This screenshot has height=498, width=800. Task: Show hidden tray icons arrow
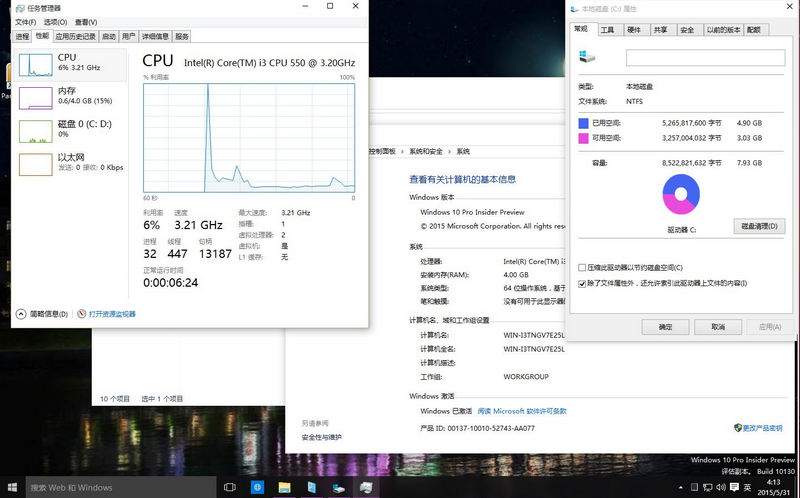[x=681, y=487]
